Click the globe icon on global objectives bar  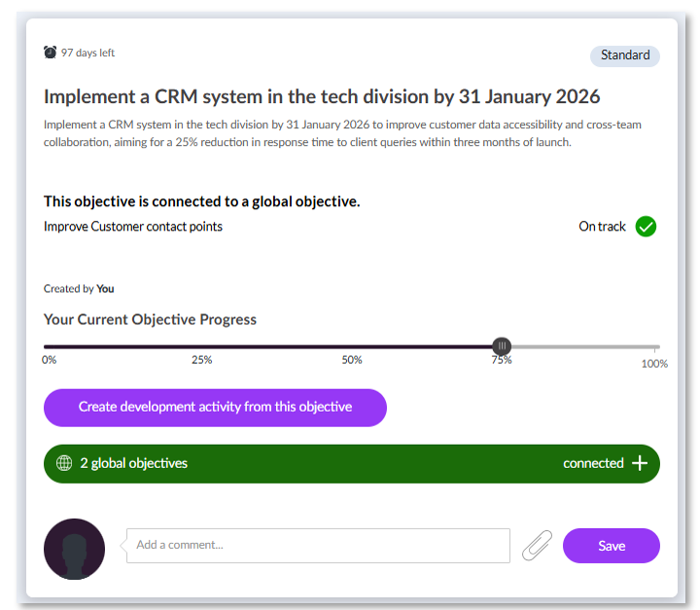click(65, 463)
